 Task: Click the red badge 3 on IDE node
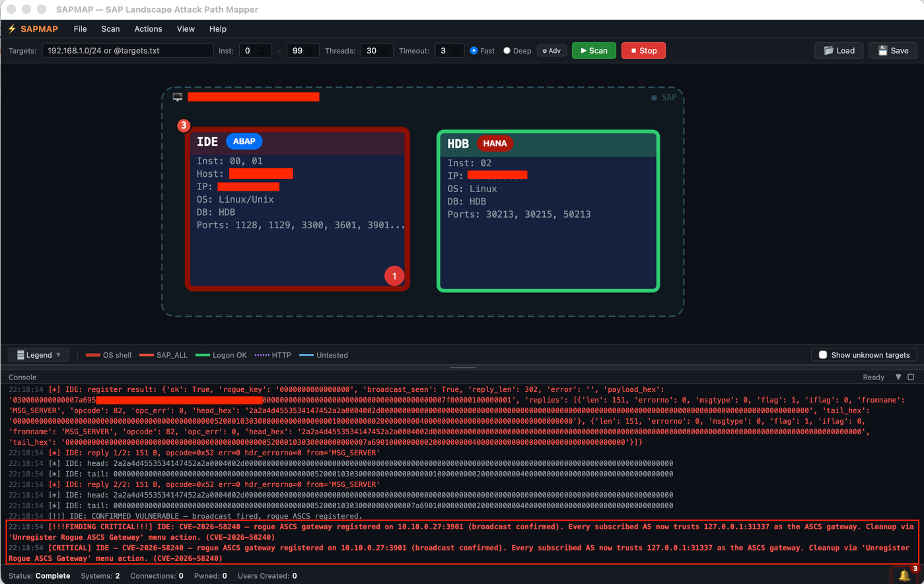(184, 125)
